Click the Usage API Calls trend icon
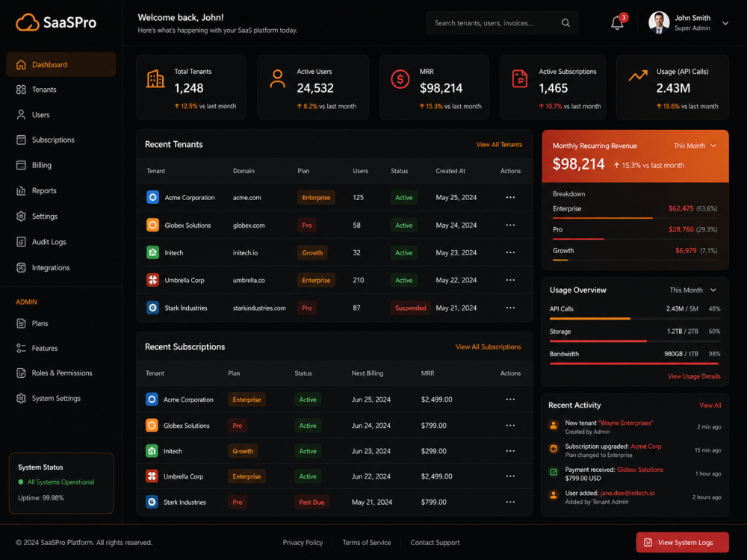The image size is (747, 560). 638,75
